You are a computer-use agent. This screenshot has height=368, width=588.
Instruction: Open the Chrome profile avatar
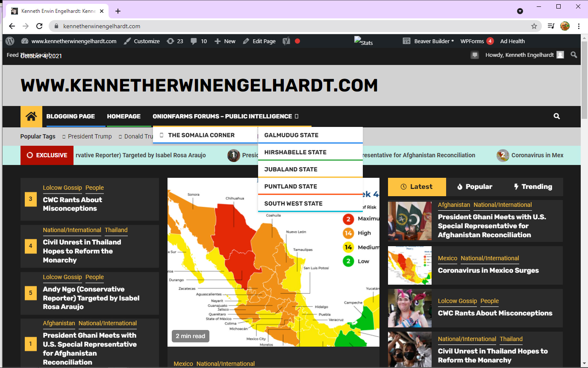[x=565, y=26]
